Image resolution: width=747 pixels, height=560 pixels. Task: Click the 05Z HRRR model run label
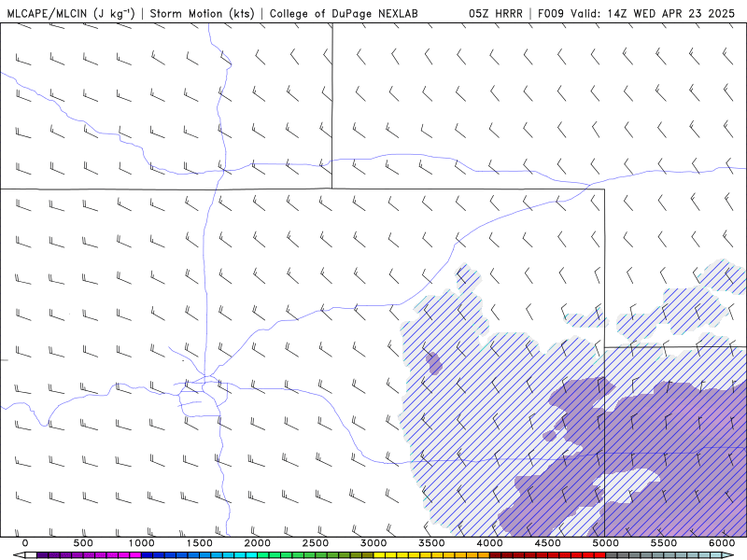[x=496, y=13]
